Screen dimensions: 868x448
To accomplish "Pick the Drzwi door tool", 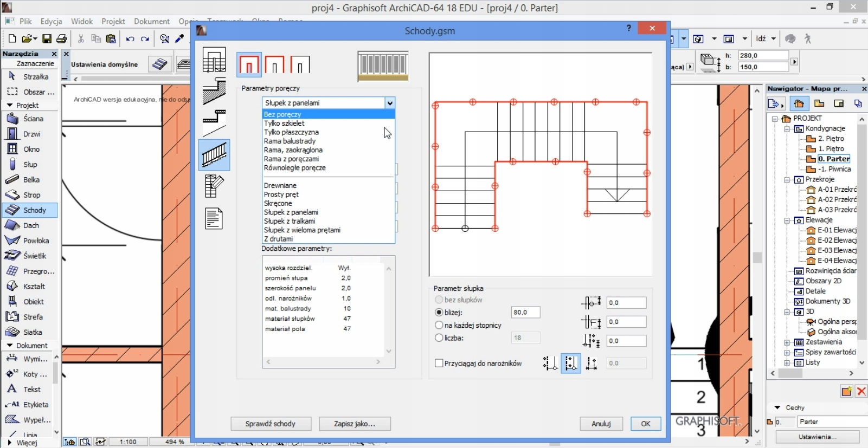I will pyautogui.click(x=30, y=134).
